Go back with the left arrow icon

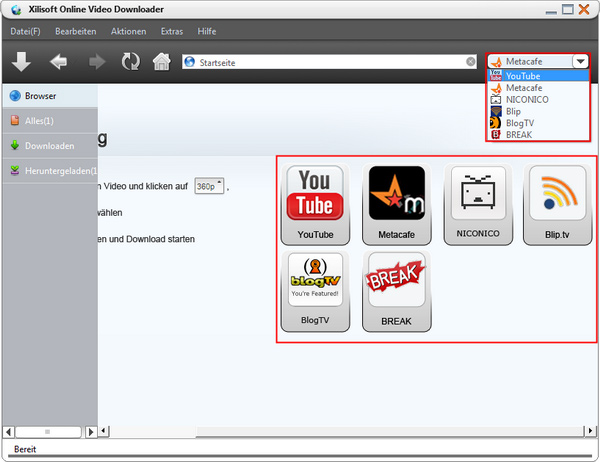pyautogui.click(x=58, y=62)
